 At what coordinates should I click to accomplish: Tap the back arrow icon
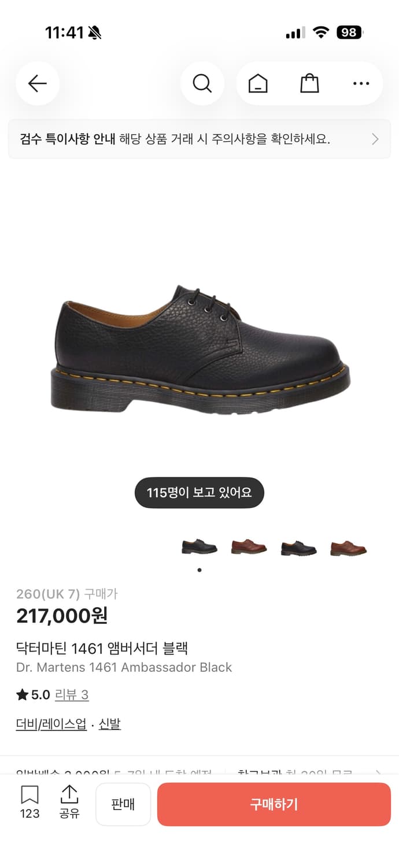click(x=38, y=84)
